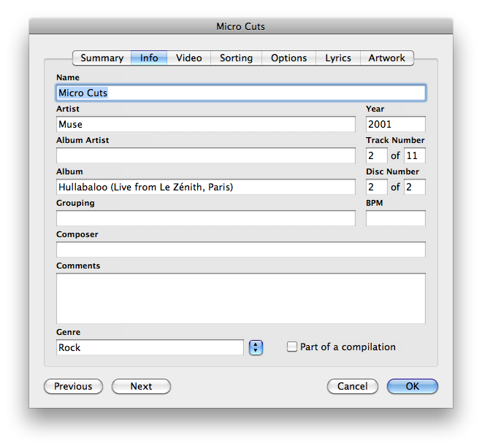The width and height of the screenshot is (482, 448).
Task: Cancel the song info dialog
Action: (353, 386)
